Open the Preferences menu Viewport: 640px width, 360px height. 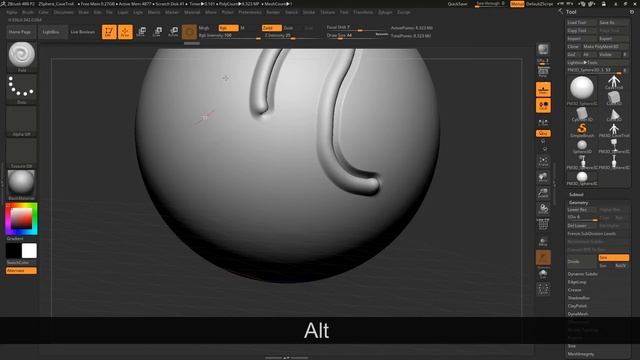point(250,12)
